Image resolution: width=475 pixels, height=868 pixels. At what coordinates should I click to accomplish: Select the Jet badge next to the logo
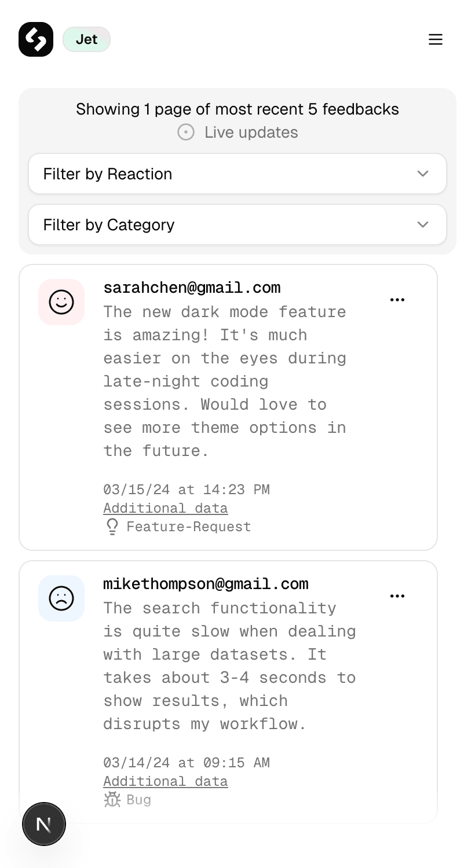pos(86,39)
